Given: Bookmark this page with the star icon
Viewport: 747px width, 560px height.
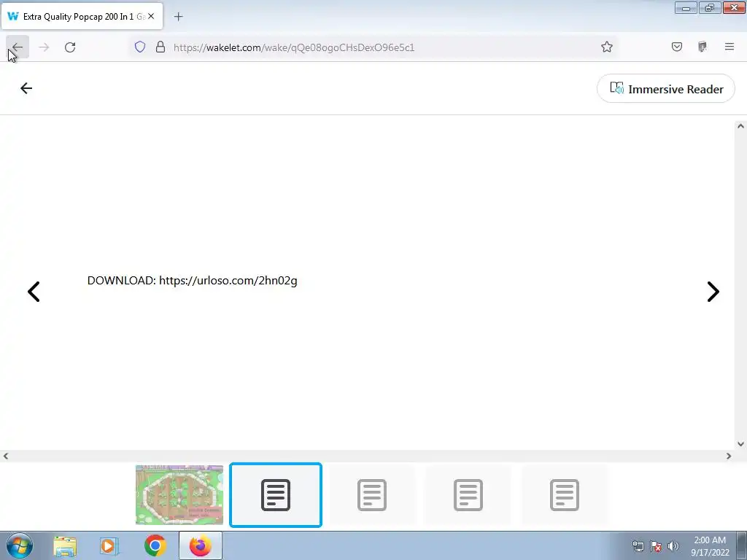Looking at the screenshot, I should (x=606, y=47).
